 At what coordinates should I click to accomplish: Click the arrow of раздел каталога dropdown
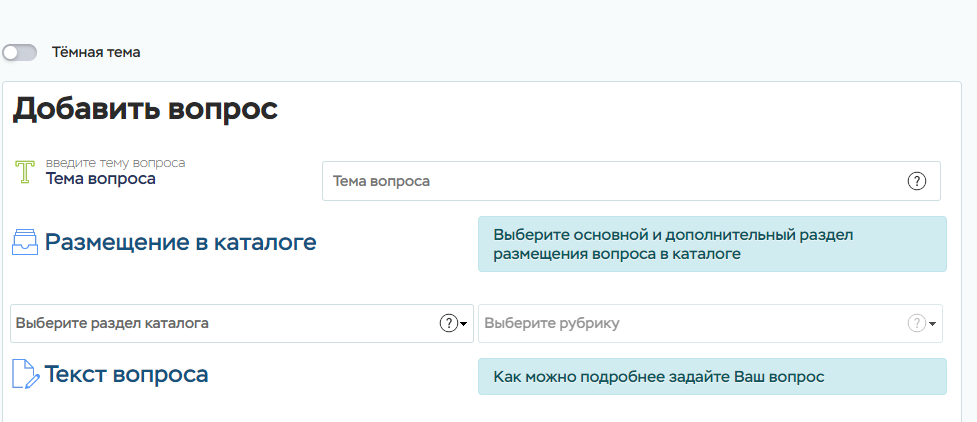tap(464, 324)
